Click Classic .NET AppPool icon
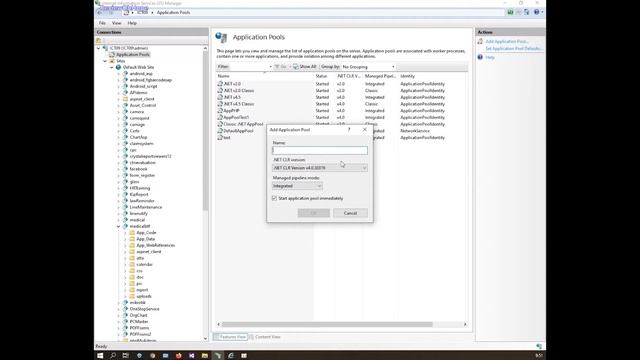This screenshot has height=360, width=640. point(220,124)
